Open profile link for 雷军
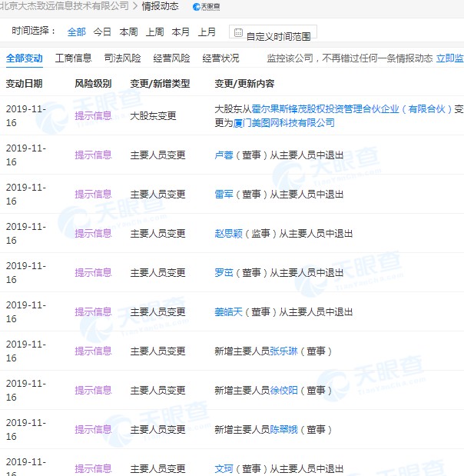This screenshot has width=464, height=476. click(224, 195)
